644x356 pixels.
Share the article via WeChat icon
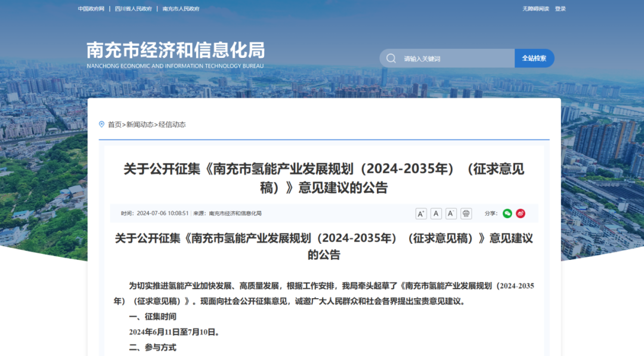click(507, 213)
